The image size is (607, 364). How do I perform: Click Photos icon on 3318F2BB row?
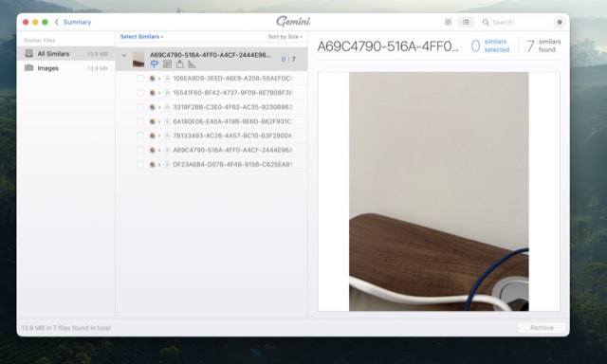tap(153, 107)
